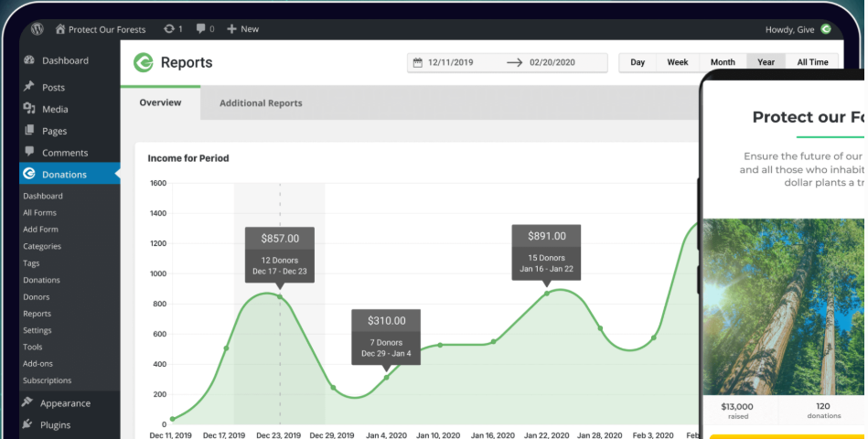Open Reports in the submenu
Image resolution: width=868 pixels, height=439 pixels.
37,314
